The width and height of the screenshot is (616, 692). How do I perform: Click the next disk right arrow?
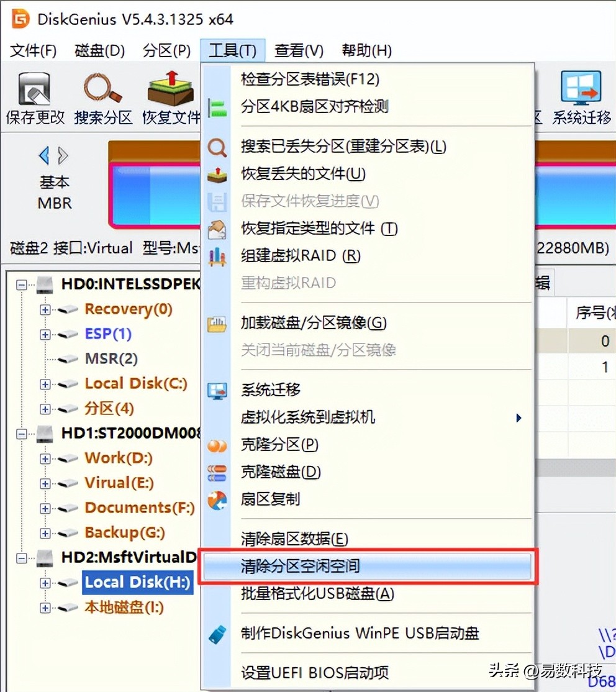(x=63, y=156)
